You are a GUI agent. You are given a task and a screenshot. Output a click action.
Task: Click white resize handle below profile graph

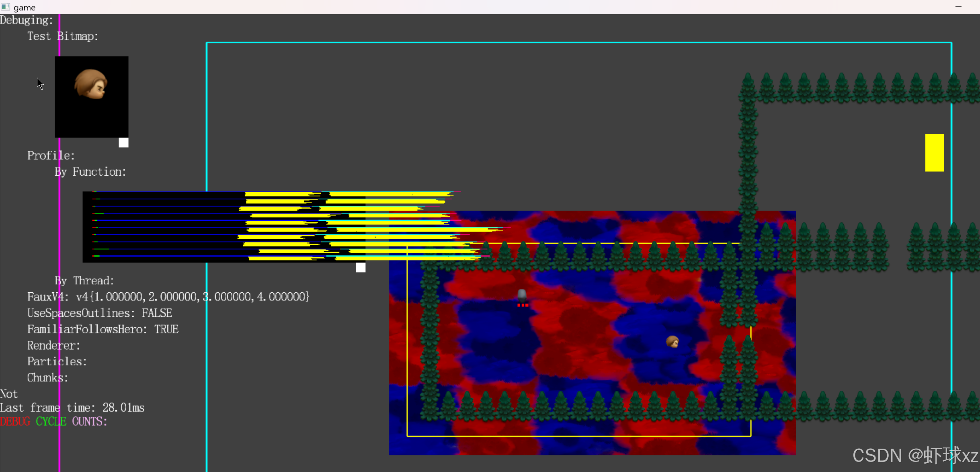(x=361, y=267)
